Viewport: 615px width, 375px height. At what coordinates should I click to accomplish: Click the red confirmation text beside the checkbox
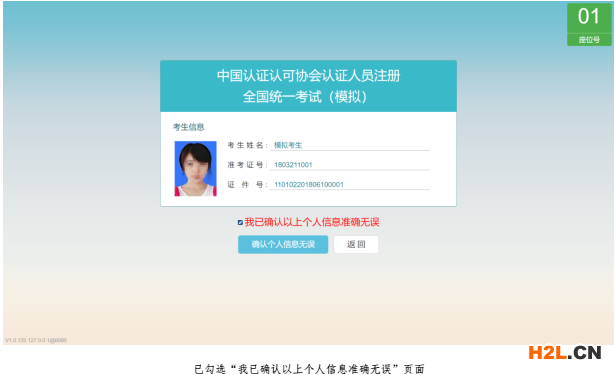point(312,222)
